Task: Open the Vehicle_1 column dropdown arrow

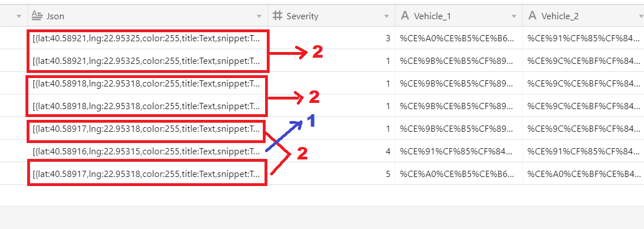Action: click(514, 16)
